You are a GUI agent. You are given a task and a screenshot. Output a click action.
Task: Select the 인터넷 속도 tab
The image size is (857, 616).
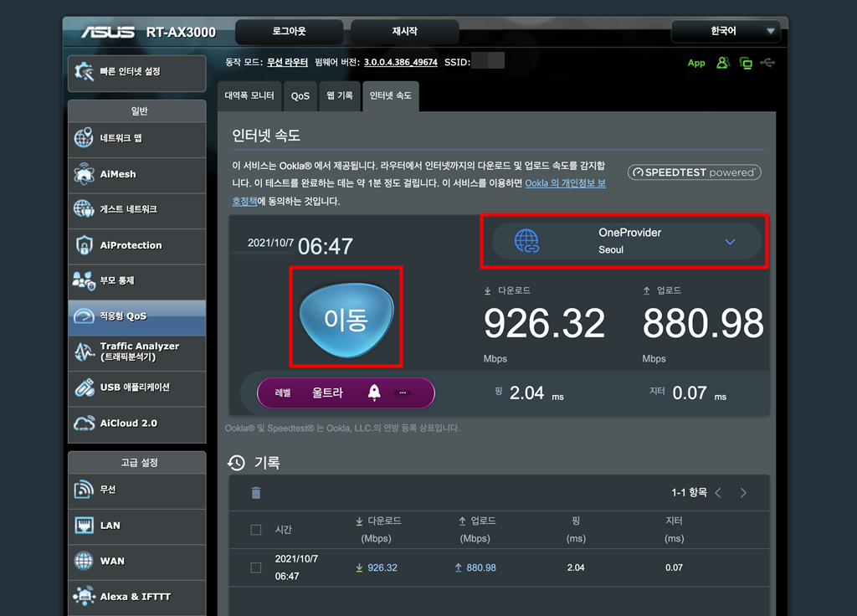point(390,96)
